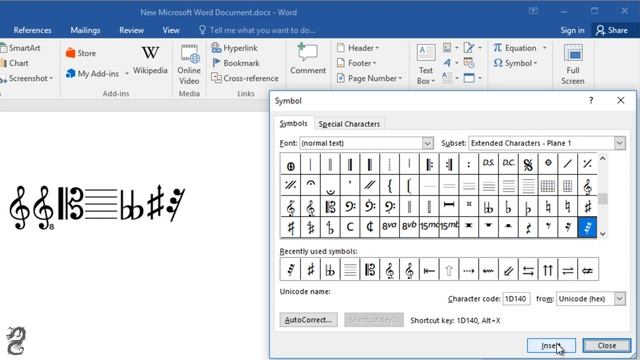The height and width of the screenshot is (360, 640).
Task: Open the View tab
Action: pos(171,30)
